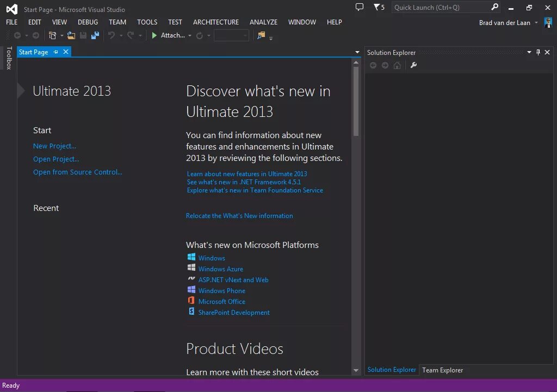Select the Solution Explorer bottom tab
Viewport: 557px width, 392px height.
[392, 370]
